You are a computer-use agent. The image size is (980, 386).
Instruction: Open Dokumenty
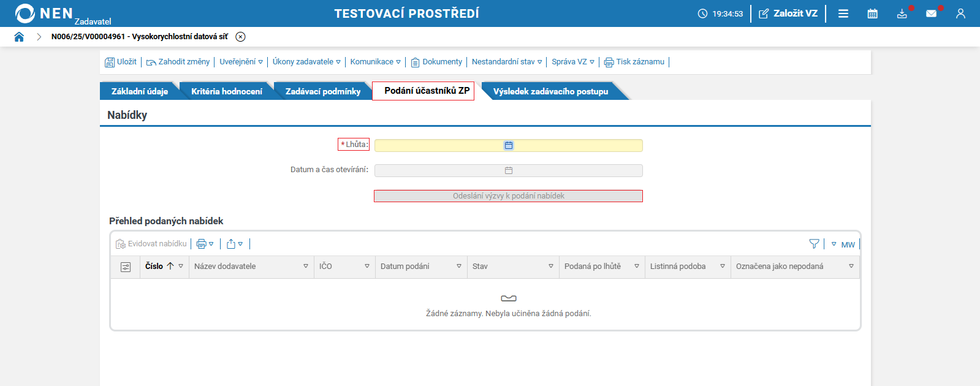436,62
